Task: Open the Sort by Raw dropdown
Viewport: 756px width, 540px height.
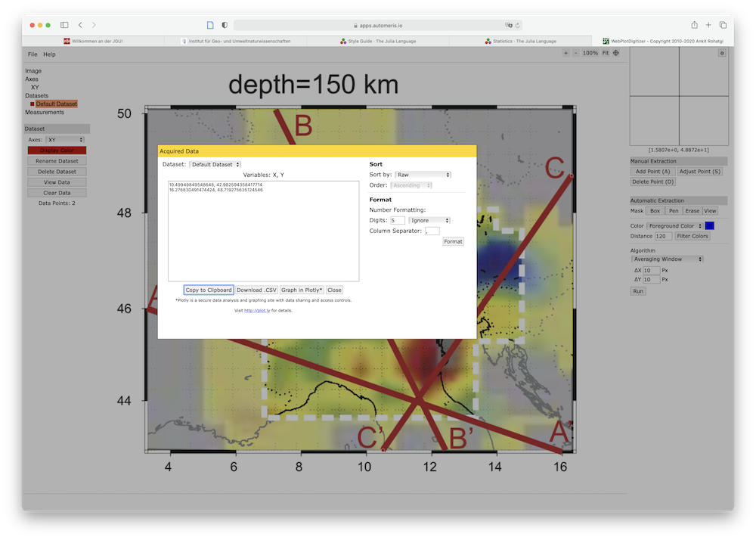Action: [423, 175]
